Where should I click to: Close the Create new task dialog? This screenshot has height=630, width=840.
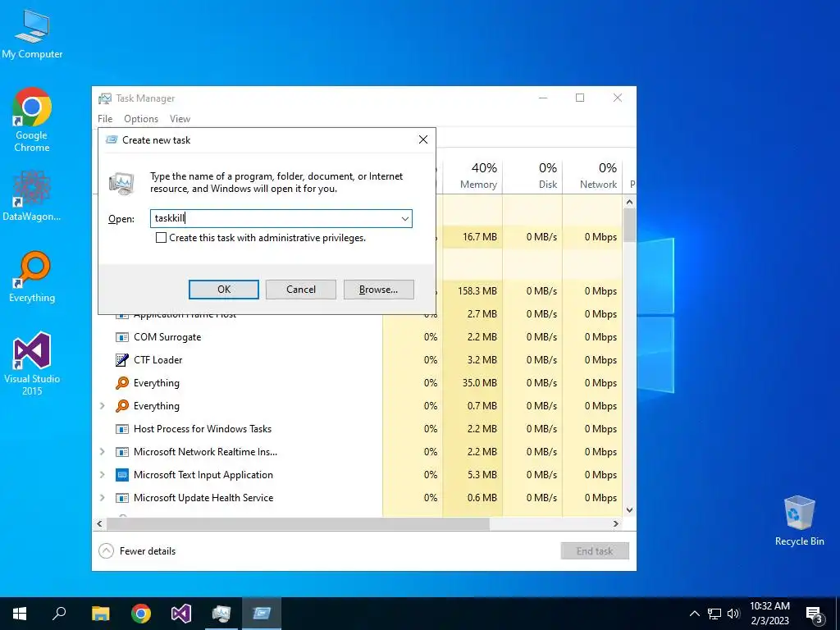pyautogui.click(x=423, y=139)
